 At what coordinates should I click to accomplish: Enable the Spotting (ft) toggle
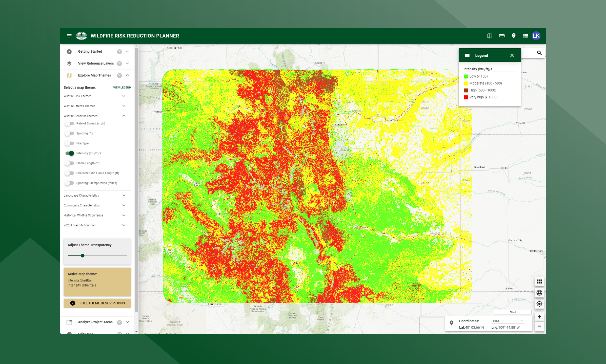click(x=69, y=133)
